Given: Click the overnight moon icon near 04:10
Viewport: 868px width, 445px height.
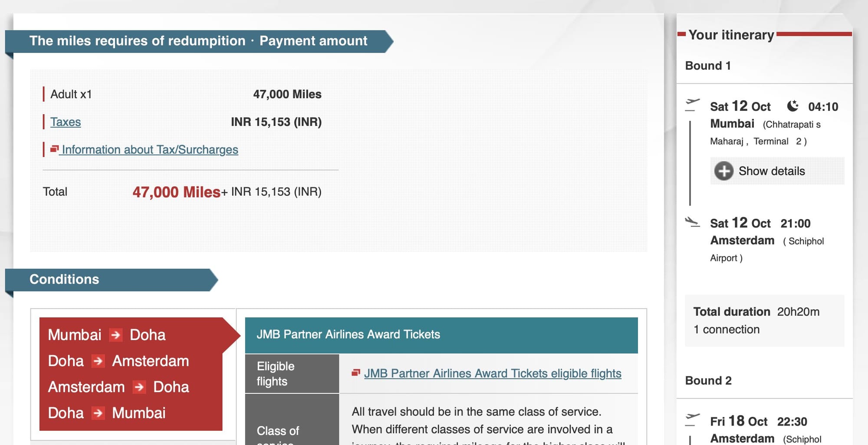Looking at the screenshot, I should (x=792, y=106).
